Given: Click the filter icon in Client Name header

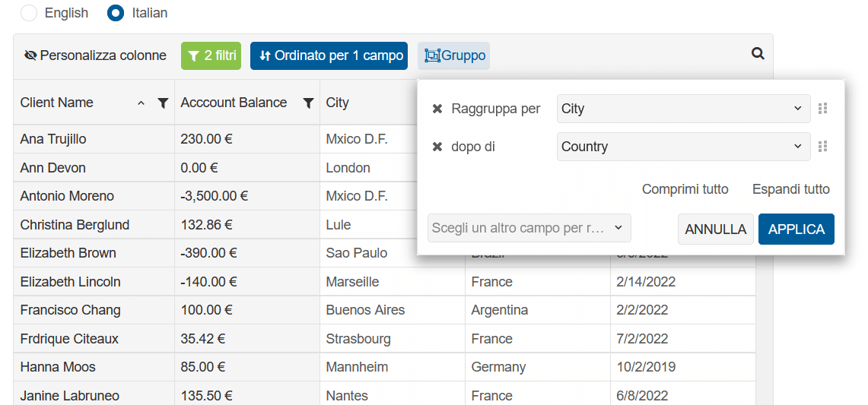Looking at the screenshot, I should pos(163,103).
